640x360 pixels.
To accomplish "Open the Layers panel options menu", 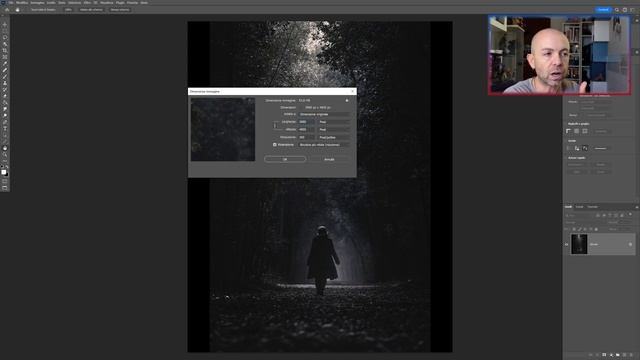I will [x=637, y=207].
